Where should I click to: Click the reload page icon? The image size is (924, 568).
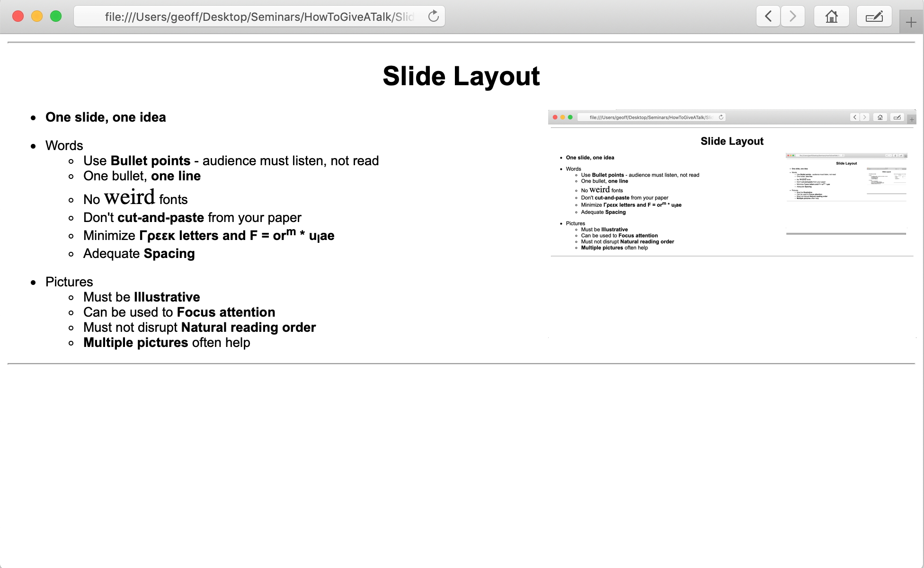point(433,17)
